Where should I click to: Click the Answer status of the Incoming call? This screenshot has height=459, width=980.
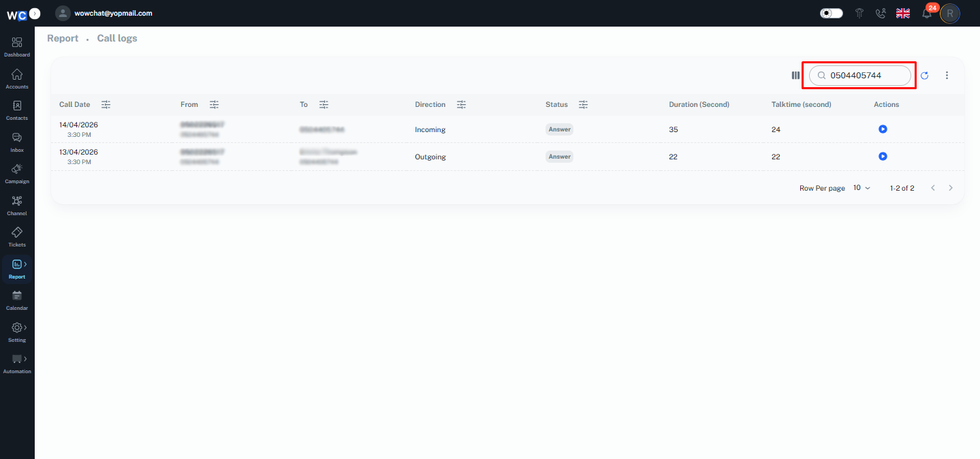click(x=559, y=129)
